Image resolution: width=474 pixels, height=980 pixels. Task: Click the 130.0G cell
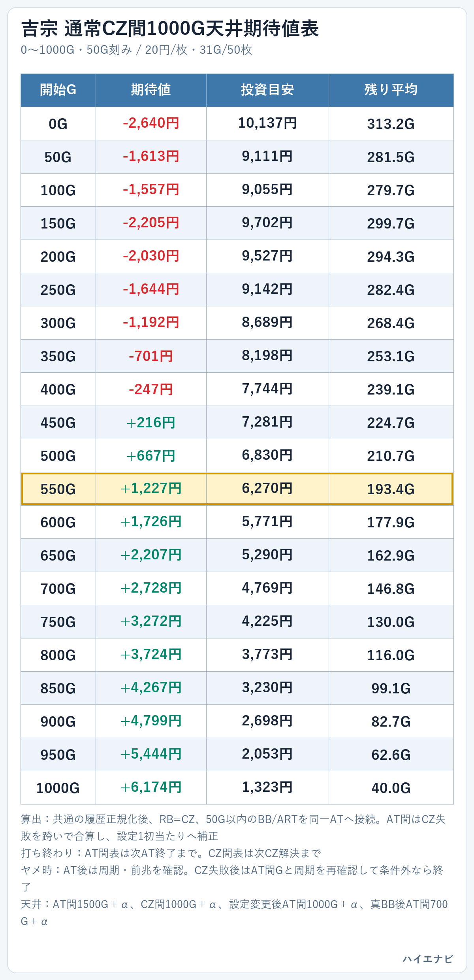click(x=391, y=622)
